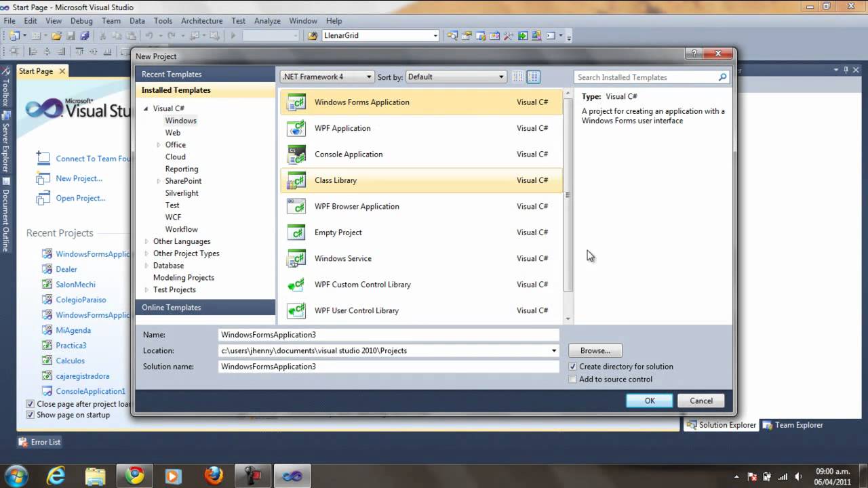Launch Internet Explorer from the taskbar

pos(56,476)
